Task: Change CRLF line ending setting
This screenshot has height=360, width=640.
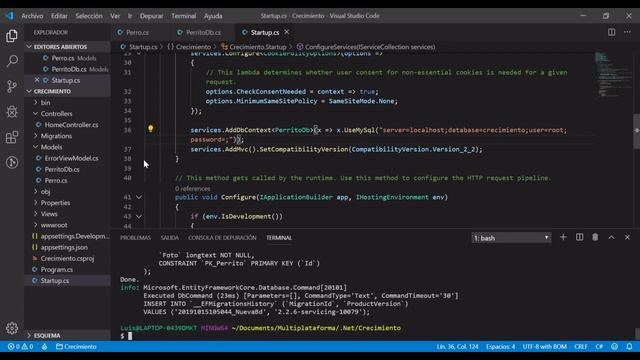Action: (580, 347)
